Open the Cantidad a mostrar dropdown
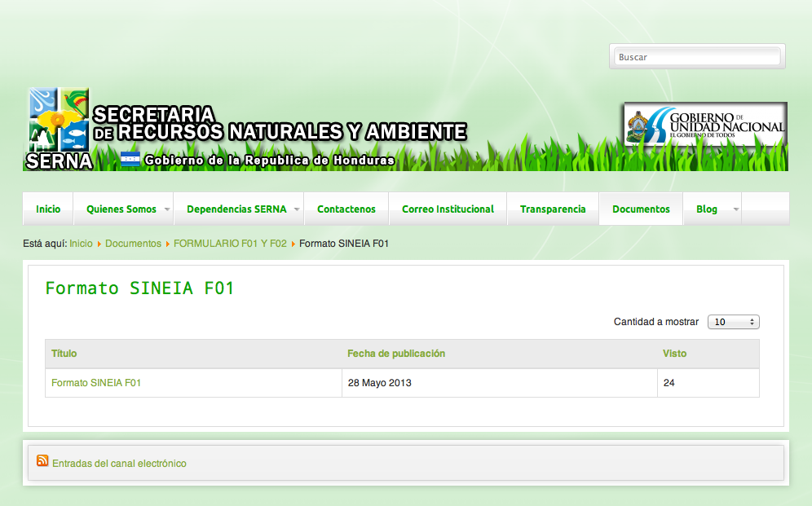Screen dimensions: 812x506 coord(733,322)
